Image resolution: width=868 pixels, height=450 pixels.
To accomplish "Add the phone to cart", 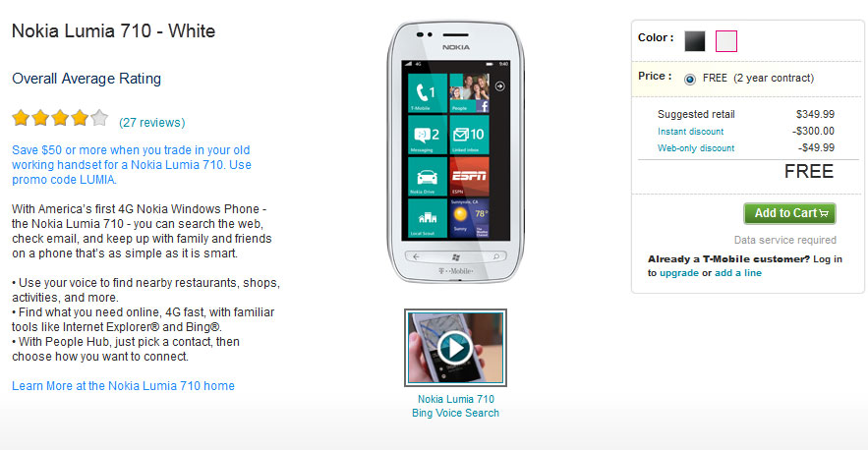I will 789,213.
